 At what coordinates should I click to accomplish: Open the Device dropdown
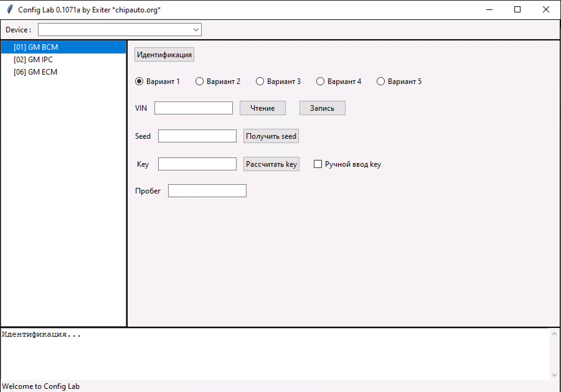(x=196, y=29)
